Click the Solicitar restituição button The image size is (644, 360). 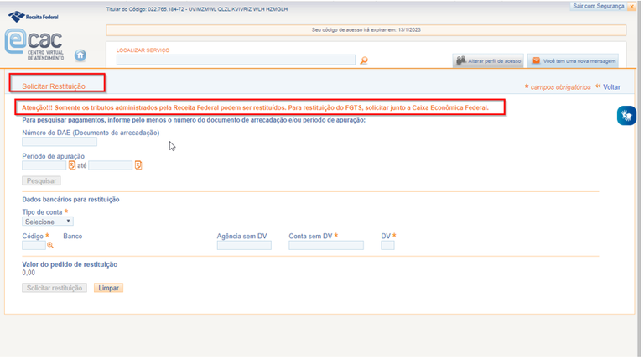55,288
